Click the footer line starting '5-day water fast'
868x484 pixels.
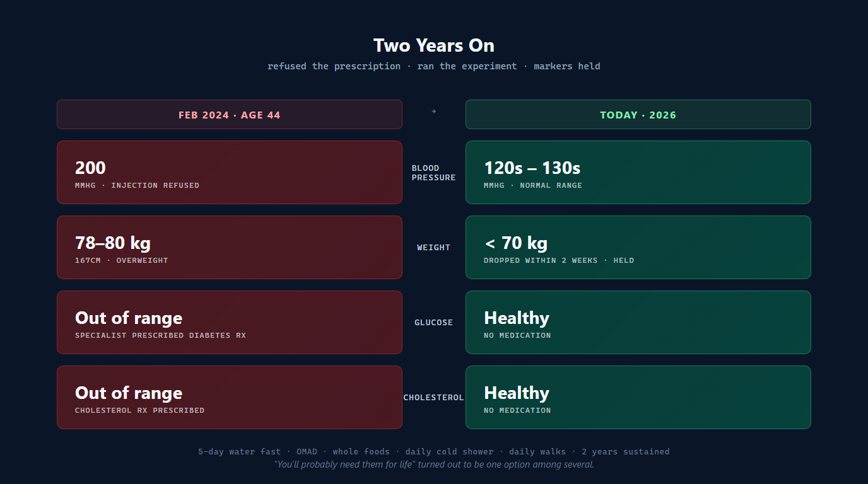[434, 451]
